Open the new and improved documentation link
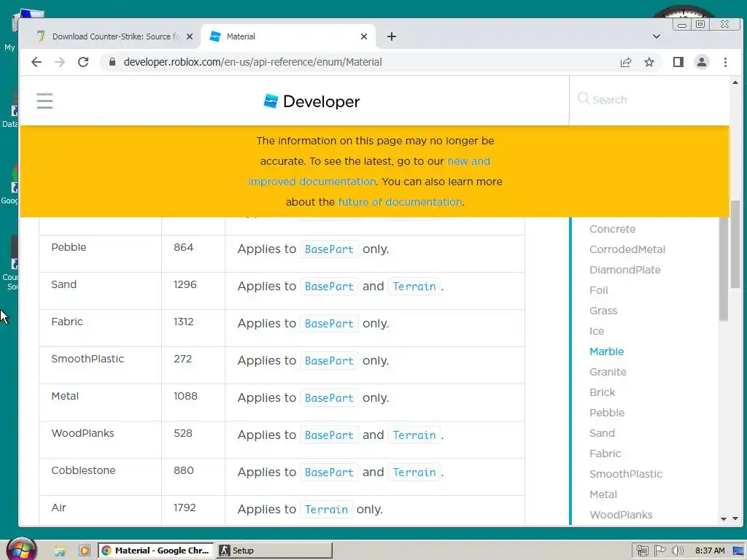Screen dimensions: 747x560 369,171
